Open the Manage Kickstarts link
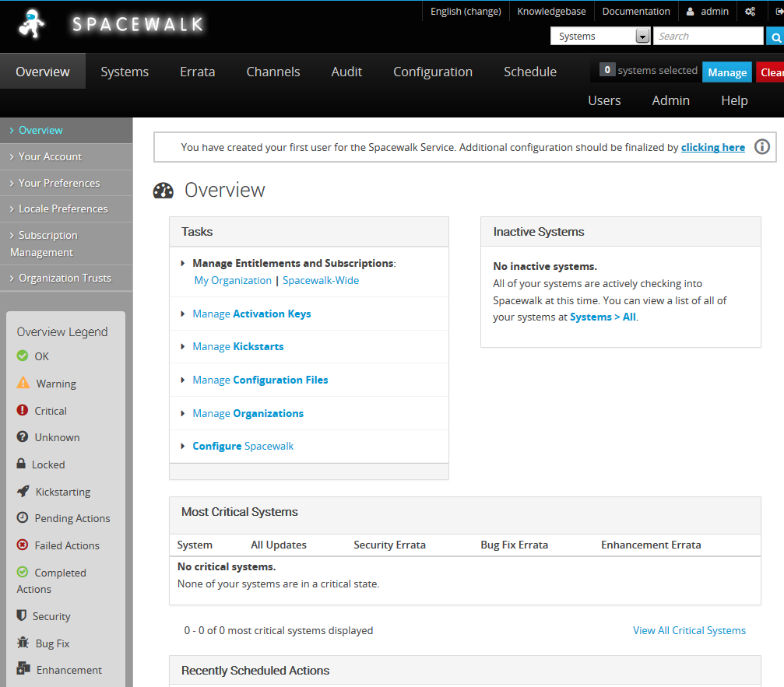The image size is (784, 687). coord(238,347)
